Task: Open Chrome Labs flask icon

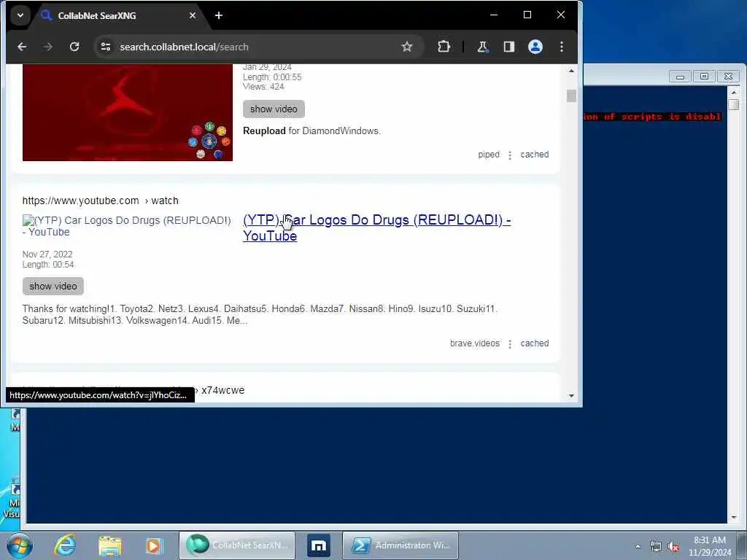Action: coord(483,47)
